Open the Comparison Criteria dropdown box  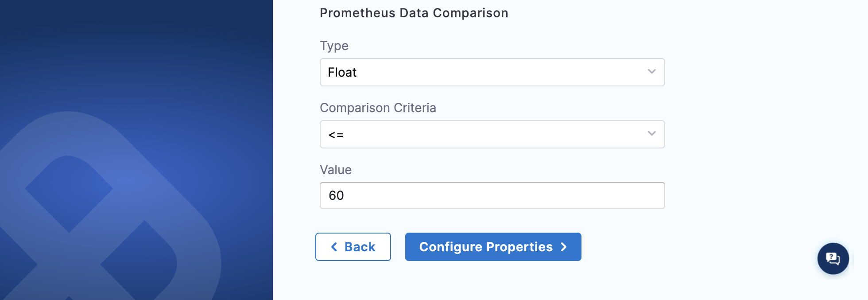492,134
